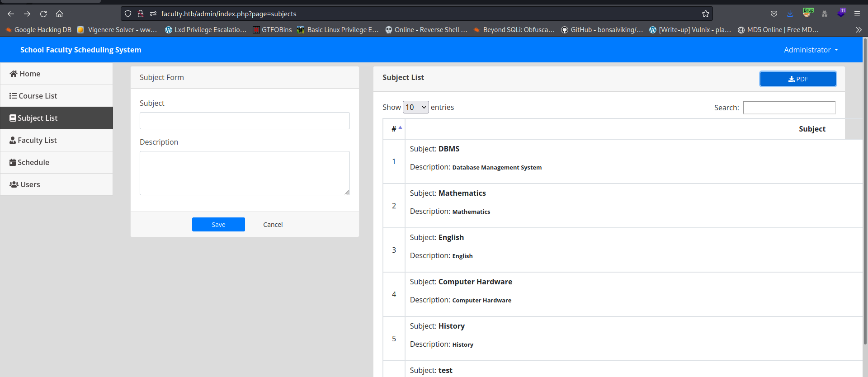Screen dimensions: 868x377
Task: Open the browser hamburger application menu
Action: (857, 14)
